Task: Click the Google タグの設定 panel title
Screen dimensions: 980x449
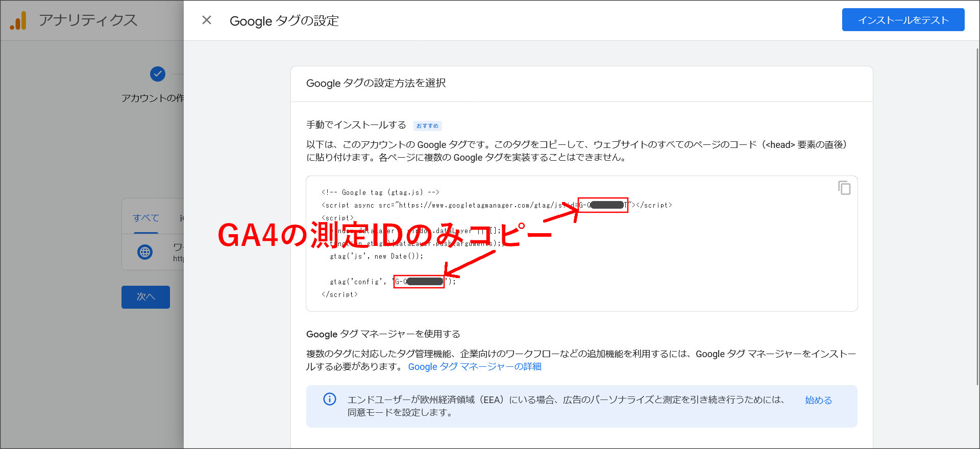Action: [x=284, y=20]
